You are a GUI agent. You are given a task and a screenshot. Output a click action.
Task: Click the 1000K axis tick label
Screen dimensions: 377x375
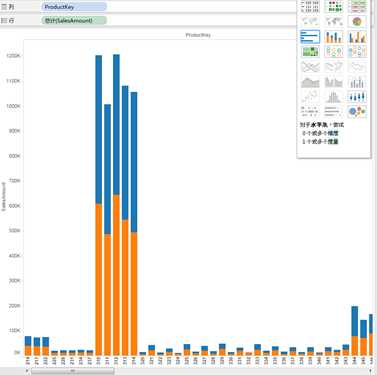coord(14,106)
